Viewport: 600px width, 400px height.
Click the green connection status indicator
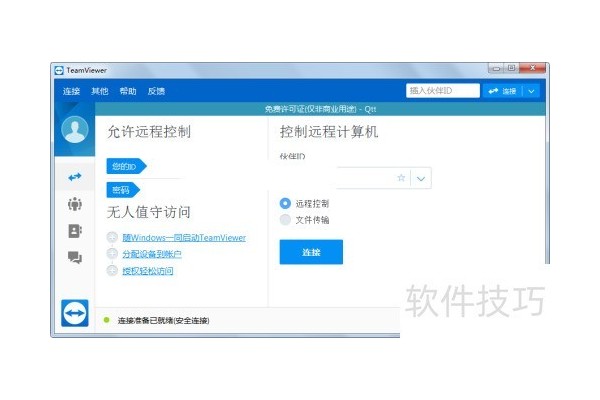pyautogui.click(x=106, y=320)
